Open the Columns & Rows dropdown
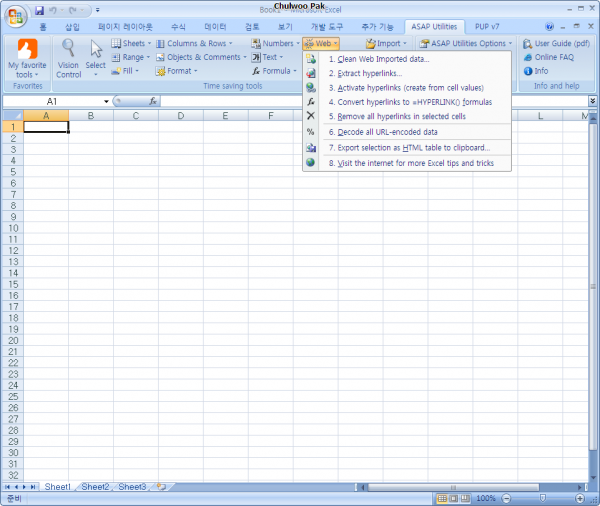The width and height of the screenshot is (600, 506). click(x=194, y=43)
